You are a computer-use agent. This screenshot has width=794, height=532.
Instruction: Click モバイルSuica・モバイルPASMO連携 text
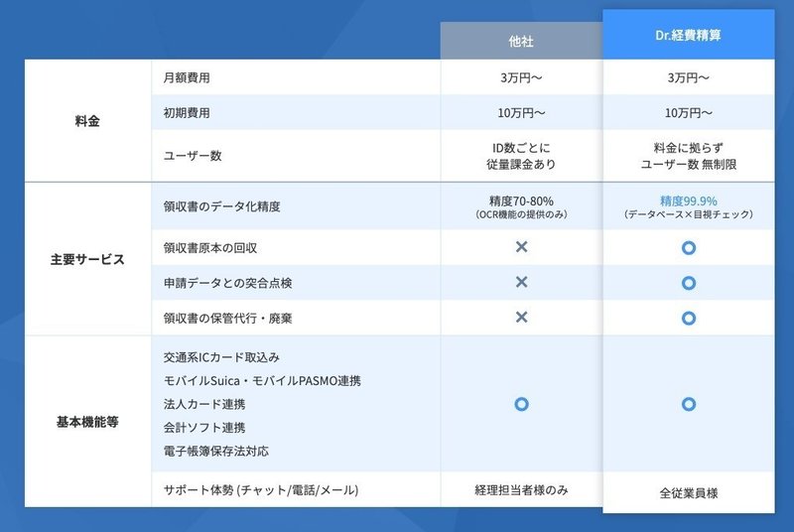click(x=262, y=381)
